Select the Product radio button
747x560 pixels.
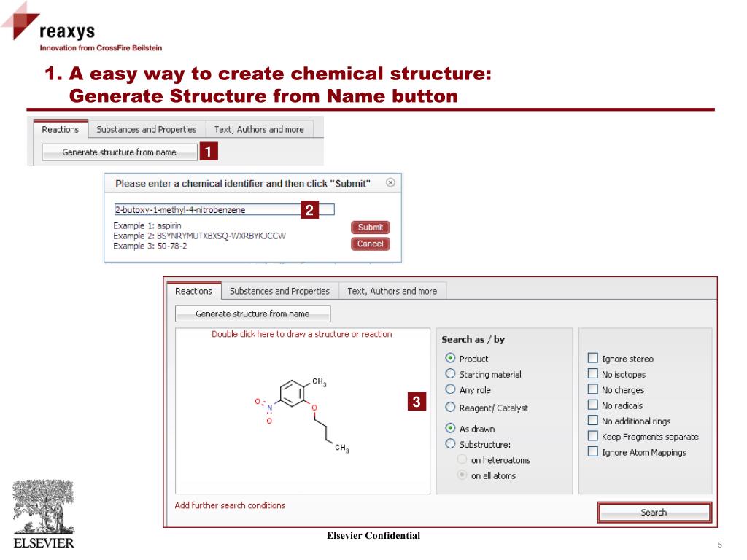(x=450, y=358)
